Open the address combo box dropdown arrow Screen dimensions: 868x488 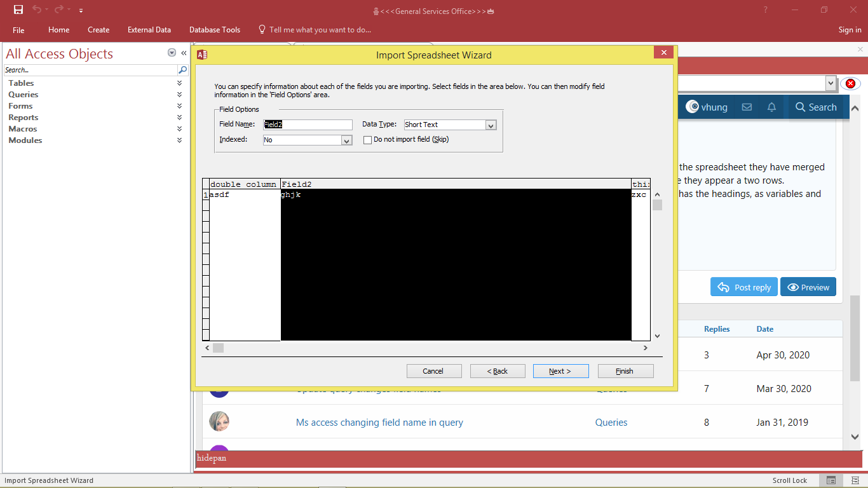click(x=831, y=83)
